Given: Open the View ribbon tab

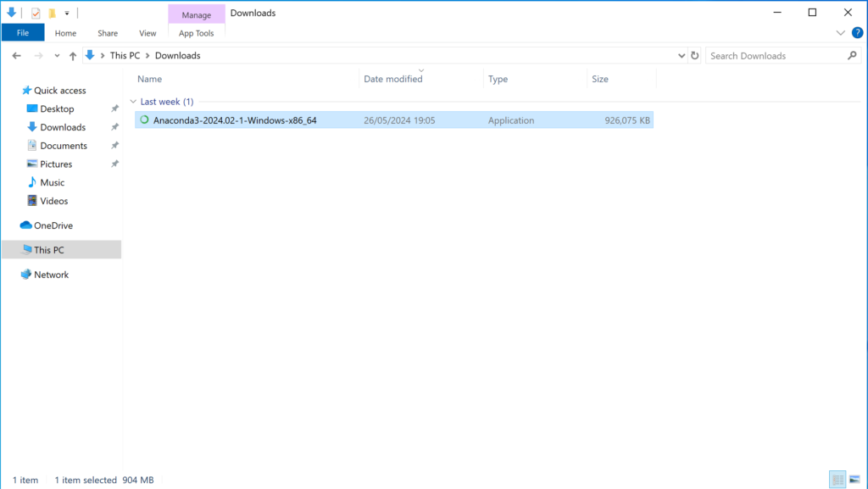Looking at the screenshot, I should (x=147, y=33).
